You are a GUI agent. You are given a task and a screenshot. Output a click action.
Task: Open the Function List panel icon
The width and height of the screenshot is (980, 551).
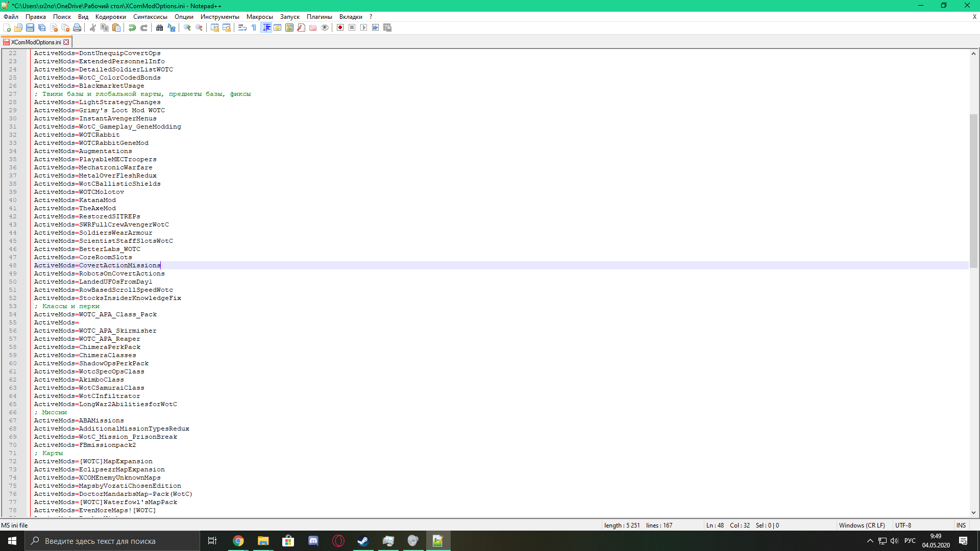[x=301, y=28]
